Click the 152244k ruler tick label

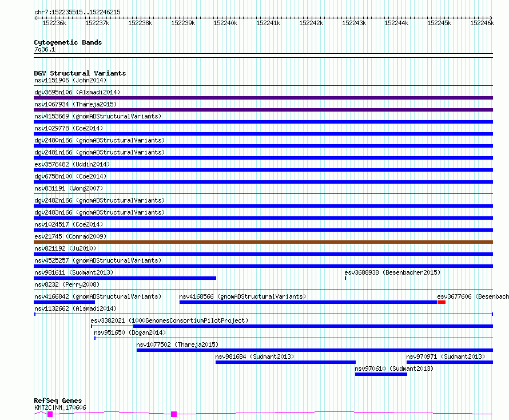tap(396, 23)
